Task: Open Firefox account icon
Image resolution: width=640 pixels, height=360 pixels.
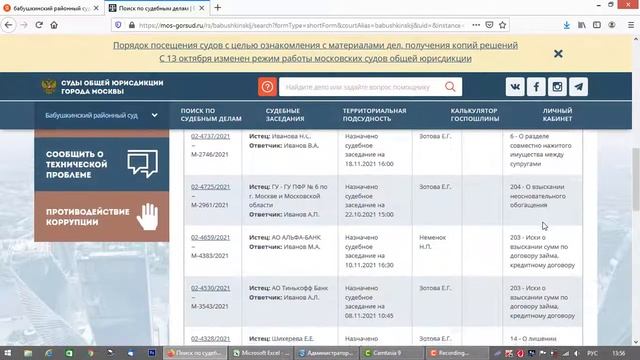Action: pyautogui.click(x=612, y=25)
